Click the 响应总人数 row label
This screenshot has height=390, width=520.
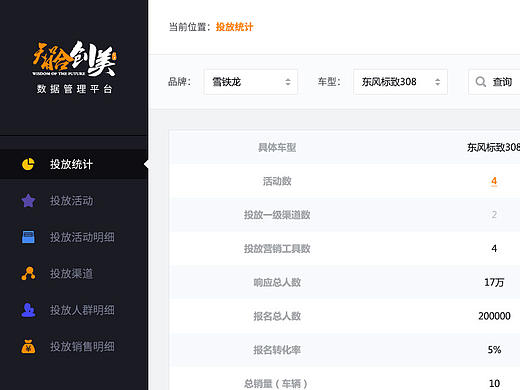(x=277, y=282)
